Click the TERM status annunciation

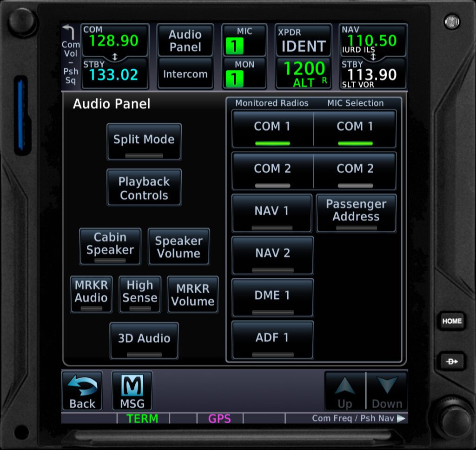click(142, 418)
